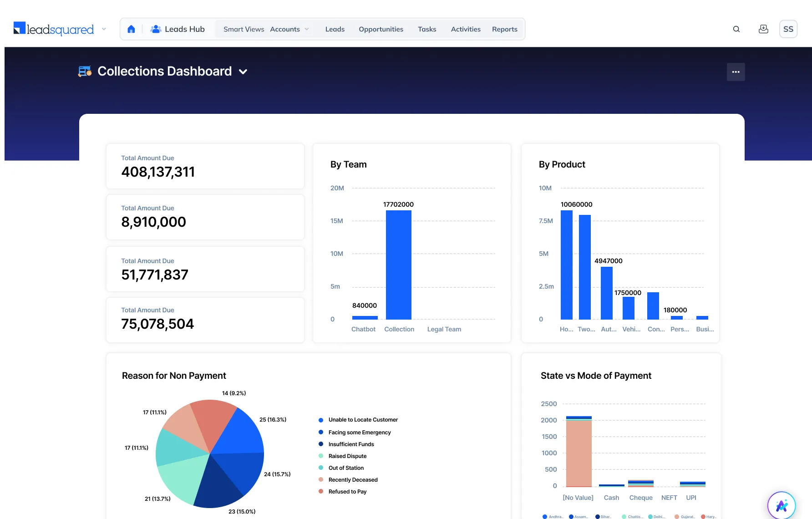Expand the Collections Dashboard dropdown chevron

[243, 72]
